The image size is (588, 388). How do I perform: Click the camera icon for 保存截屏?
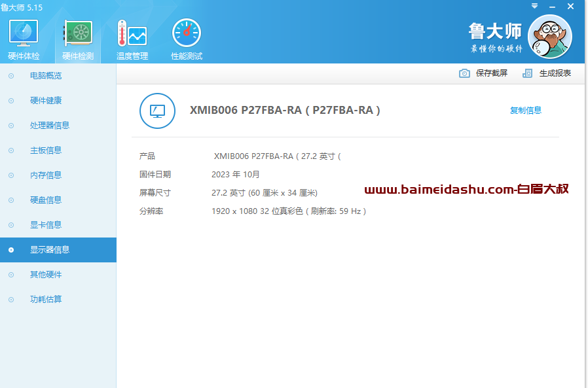464,73
